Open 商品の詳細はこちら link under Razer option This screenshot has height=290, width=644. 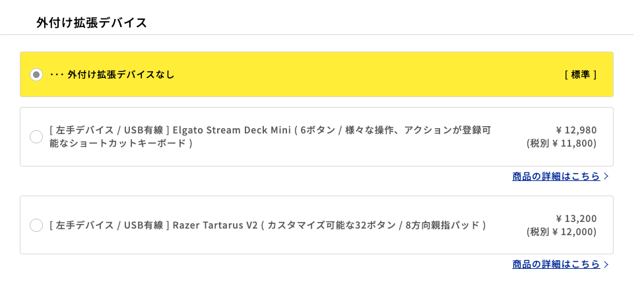(x=556, y=264)
